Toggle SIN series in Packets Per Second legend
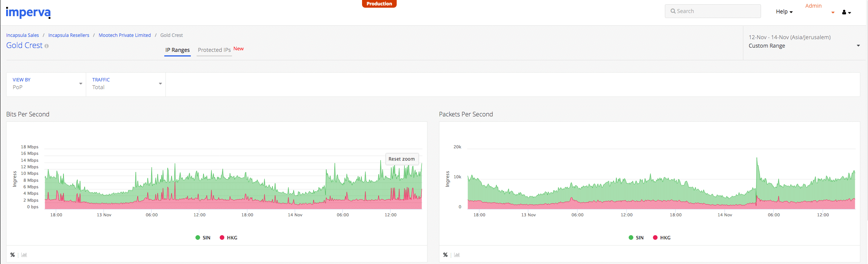Image resolution: width=868 pixels, height=264 pixels. click(x=636, y=237)
